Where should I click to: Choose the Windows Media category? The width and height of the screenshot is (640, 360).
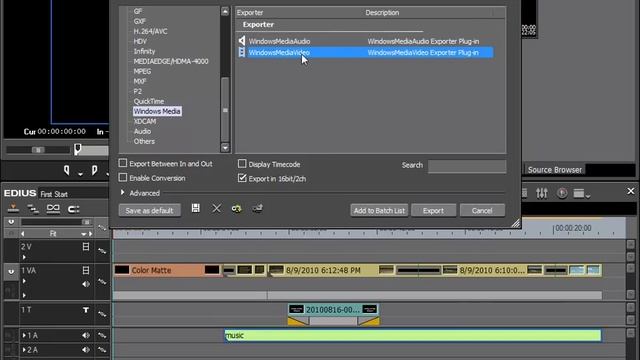coord(157,111)
